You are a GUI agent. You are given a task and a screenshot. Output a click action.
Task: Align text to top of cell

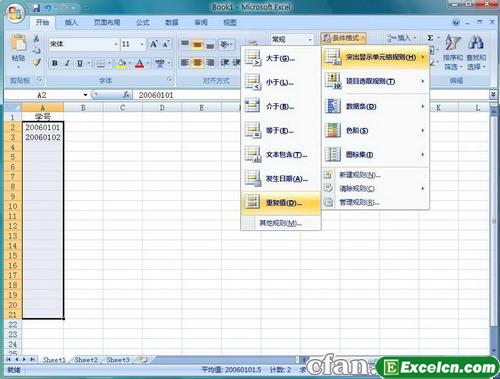coord(185,44)
